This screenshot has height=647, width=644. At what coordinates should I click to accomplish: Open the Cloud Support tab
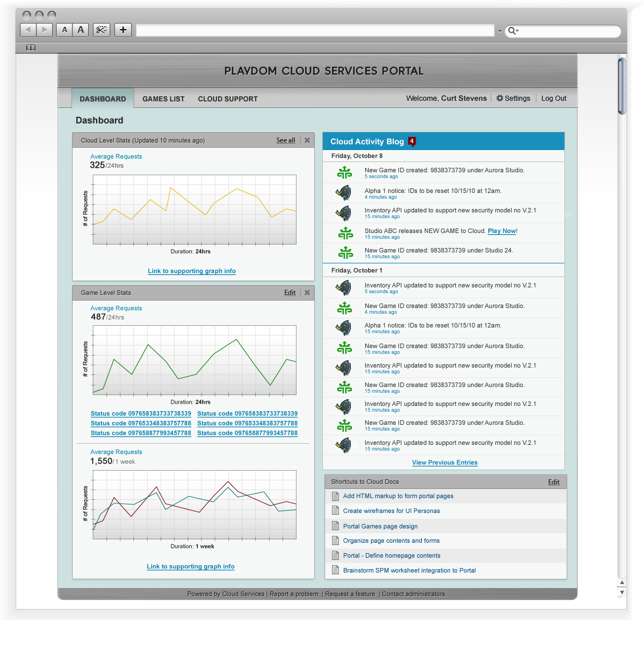228,99
